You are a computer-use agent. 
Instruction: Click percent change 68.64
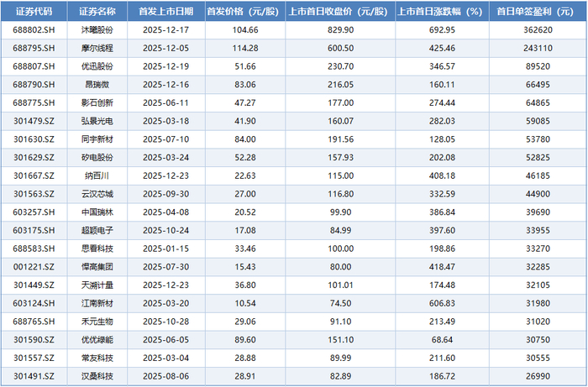[x=442, y=341]
